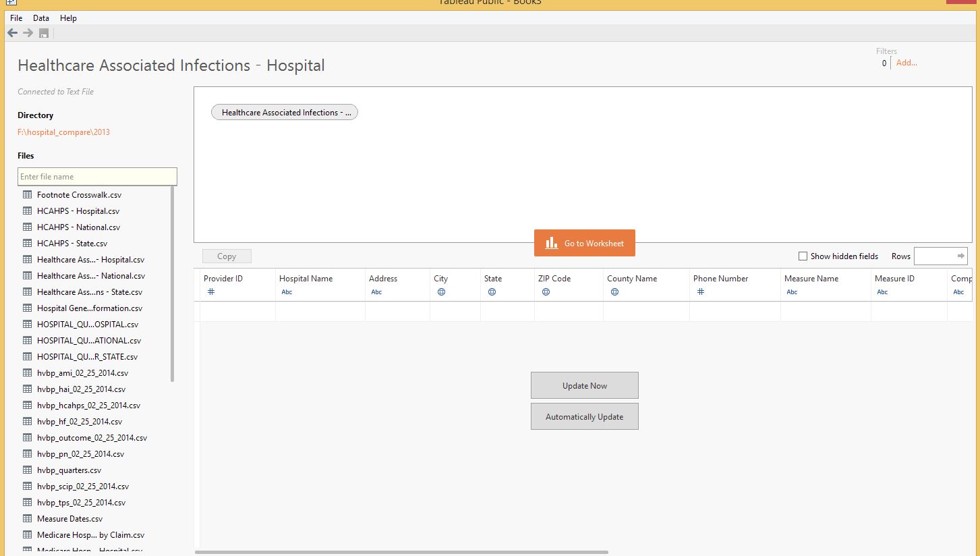This screenshot has height=556, width=980.
Task: Click the globe type icon under ZIP Code
Action: 546,292
